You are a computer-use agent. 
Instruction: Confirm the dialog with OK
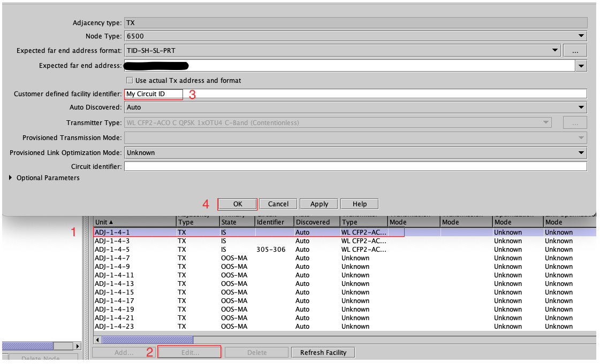(x=237, y=204)
